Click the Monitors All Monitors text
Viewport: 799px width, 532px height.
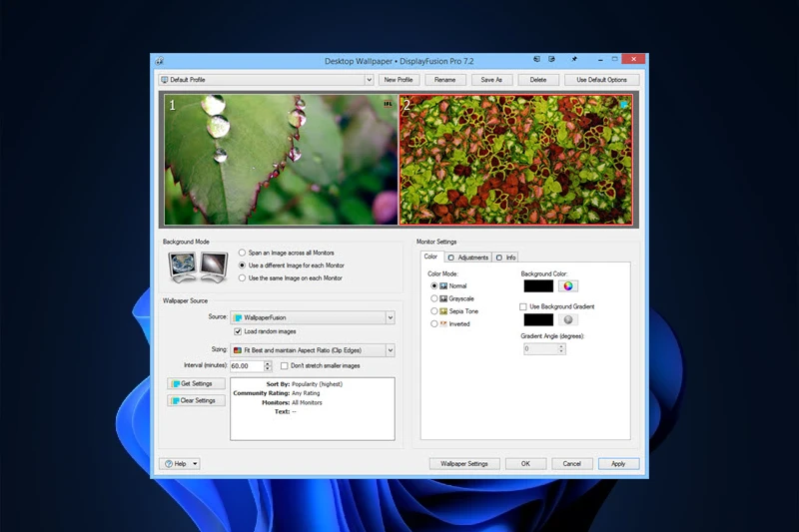pos(292,402)
